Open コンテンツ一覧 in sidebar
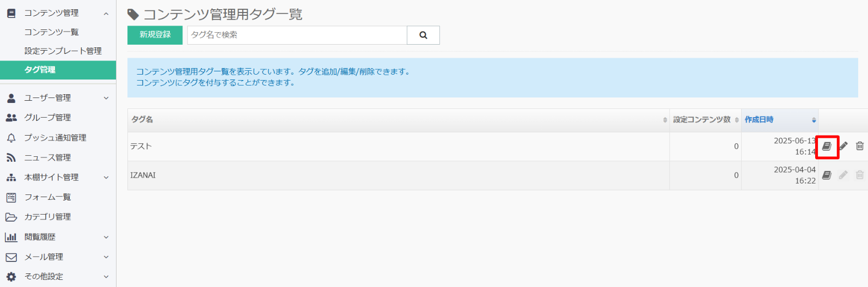 [x=52, y=32]
